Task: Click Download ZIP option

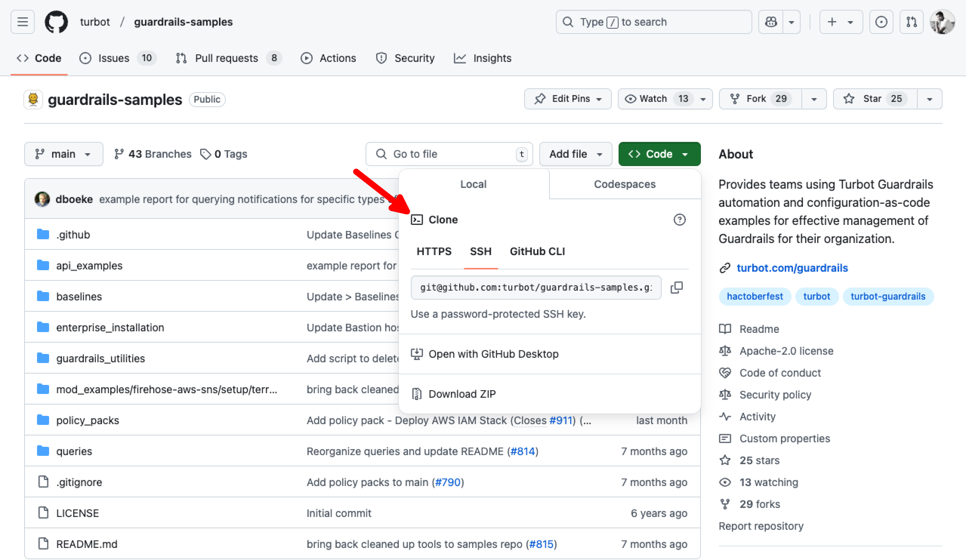Action: click(x=461, y=394)
